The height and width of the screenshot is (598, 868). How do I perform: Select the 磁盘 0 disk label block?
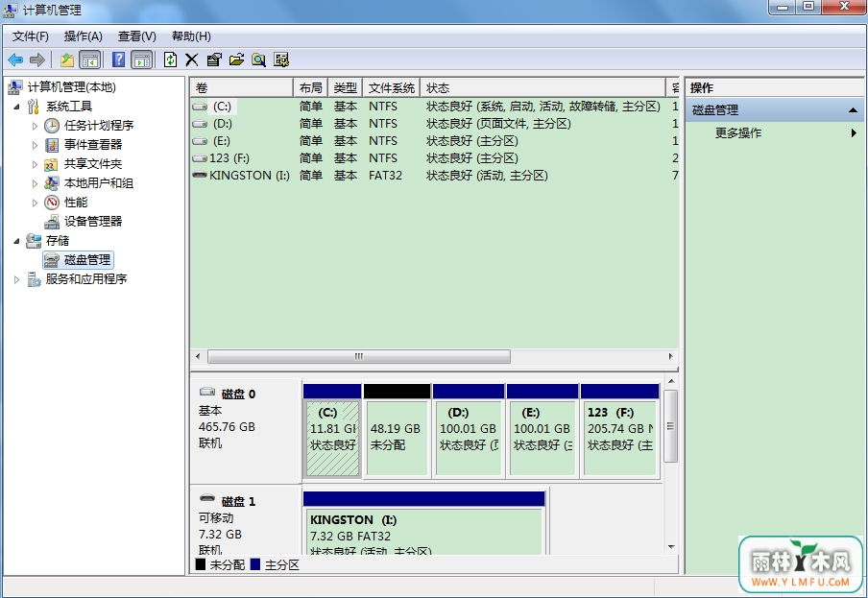tap(247, 430)
